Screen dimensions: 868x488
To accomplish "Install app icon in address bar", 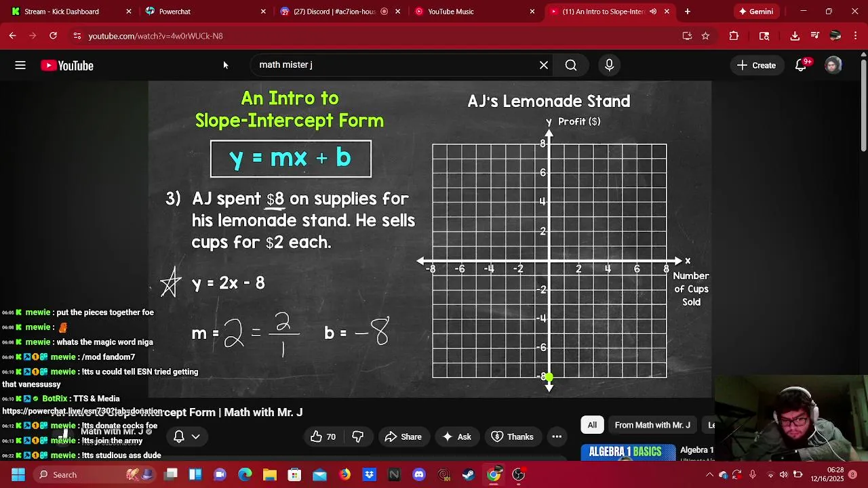I will [x=687, y=36].
